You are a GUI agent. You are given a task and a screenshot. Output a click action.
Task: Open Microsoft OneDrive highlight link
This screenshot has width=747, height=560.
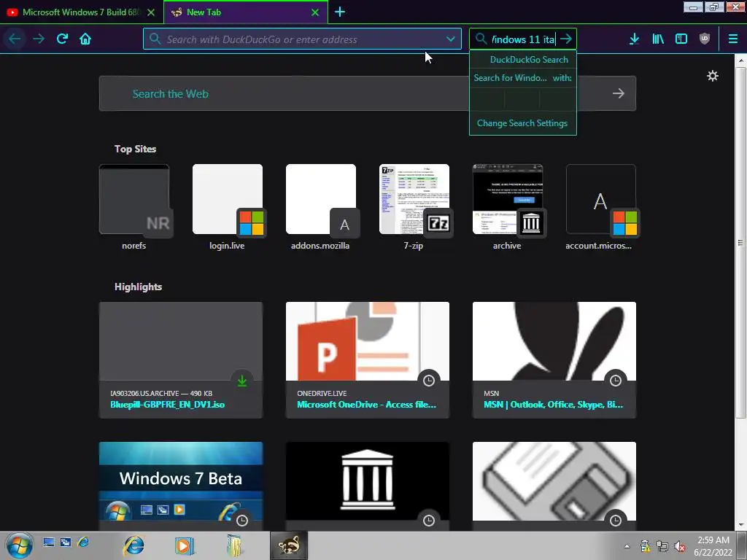(366, 404)
